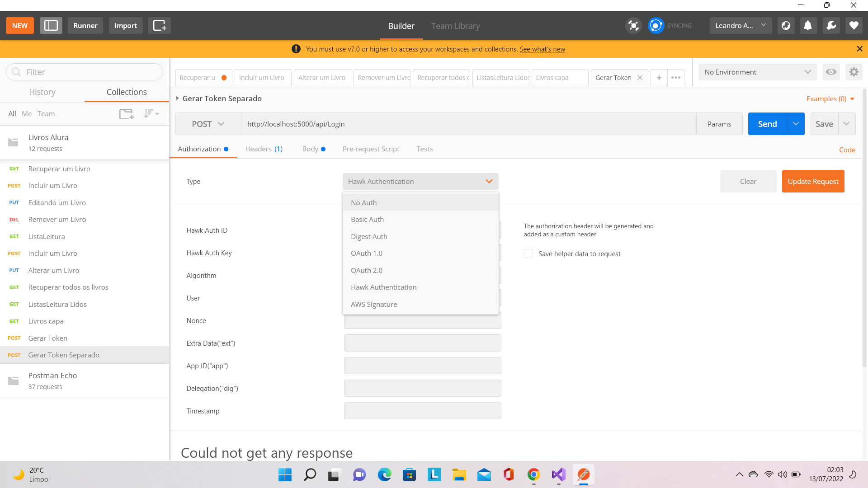
Task: Close the Gerar Token tab
Action: click(x=640, y=78)
